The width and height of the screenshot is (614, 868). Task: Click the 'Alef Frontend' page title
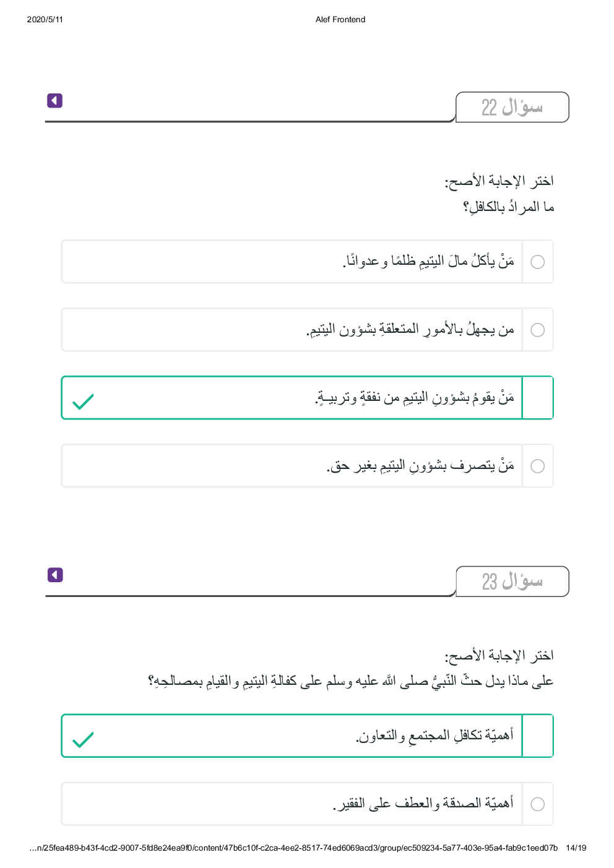click(340, 20)
